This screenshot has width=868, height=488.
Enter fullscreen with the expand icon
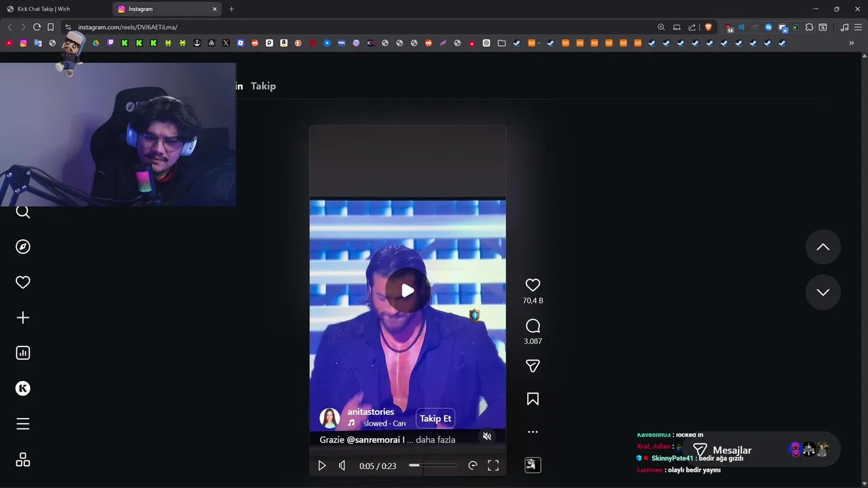[x=494, y=466]
